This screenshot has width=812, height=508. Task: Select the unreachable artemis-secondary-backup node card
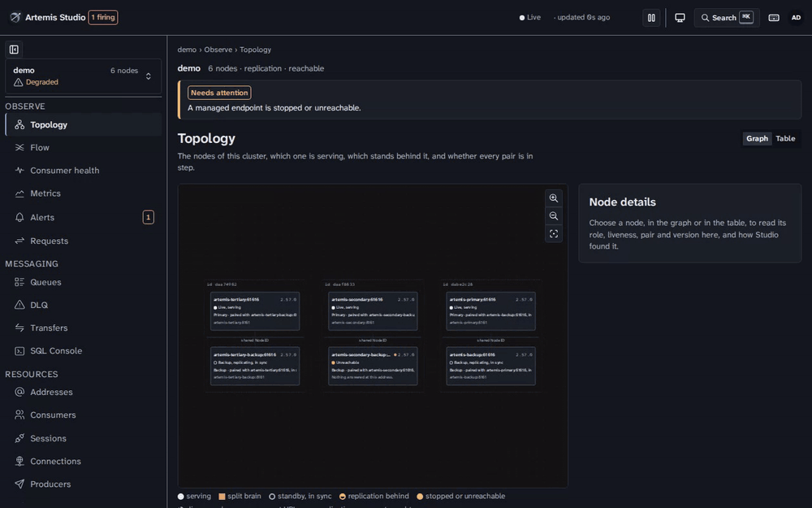pos(373,366)
